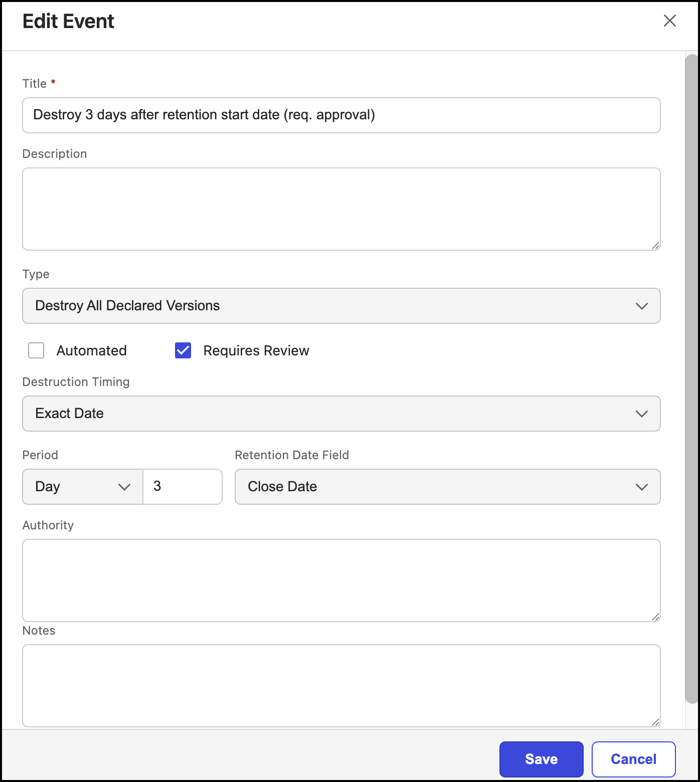
Task: Expand the Destruction Timing dropdown
Action: click(x=341, y=414)
